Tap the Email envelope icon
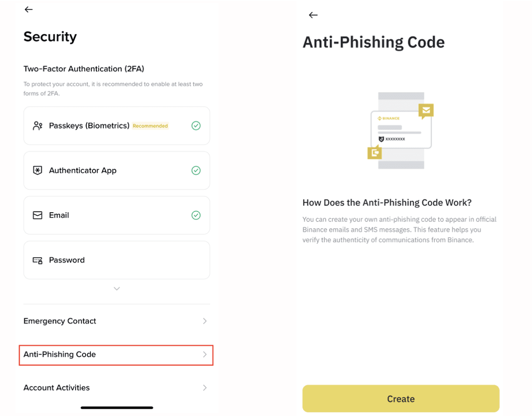Image resolution: width=532 pixels, height=416 pixels. (37, 215)
